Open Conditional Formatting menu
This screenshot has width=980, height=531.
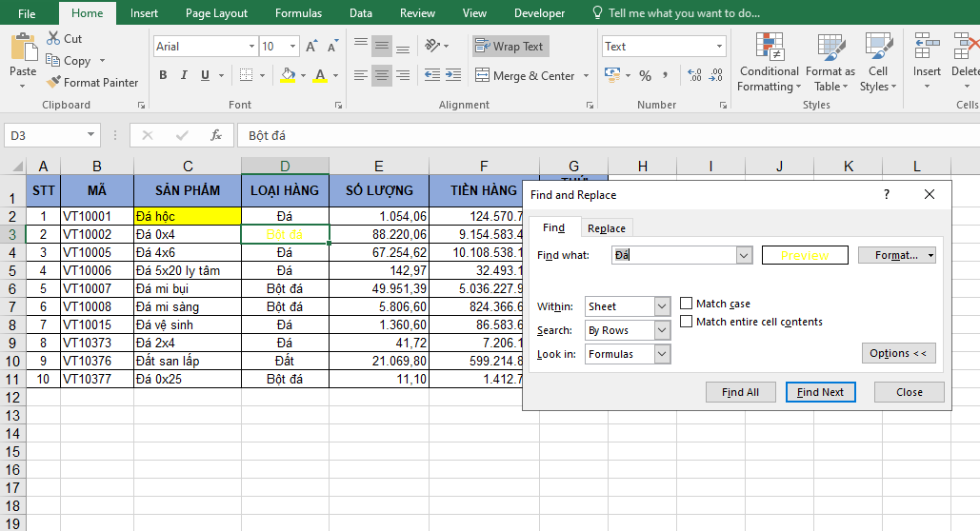click(769, 63)
